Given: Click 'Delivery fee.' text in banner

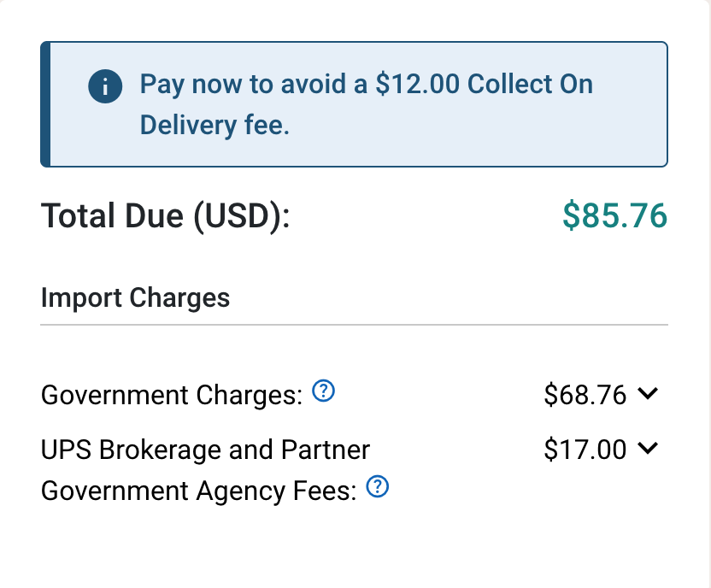Looking at the screenshot, I should tap(214, 126).
